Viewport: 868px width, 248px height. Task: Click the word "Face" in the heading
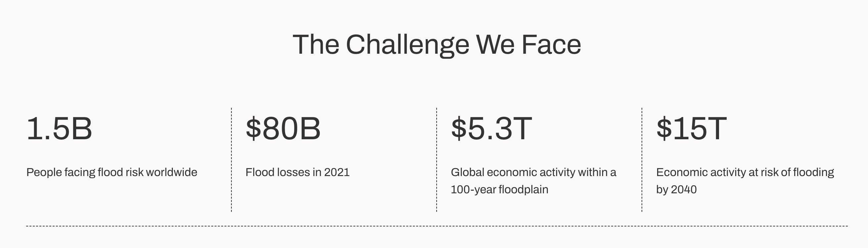point(551,44)
